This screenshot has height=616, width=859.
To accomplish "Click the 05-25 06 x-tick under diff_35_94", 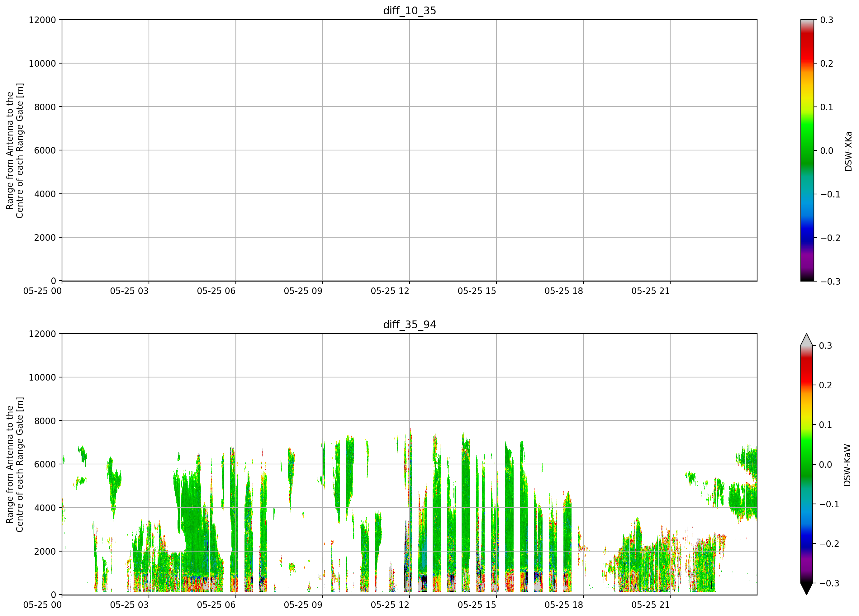I will (x=216, y=605).
